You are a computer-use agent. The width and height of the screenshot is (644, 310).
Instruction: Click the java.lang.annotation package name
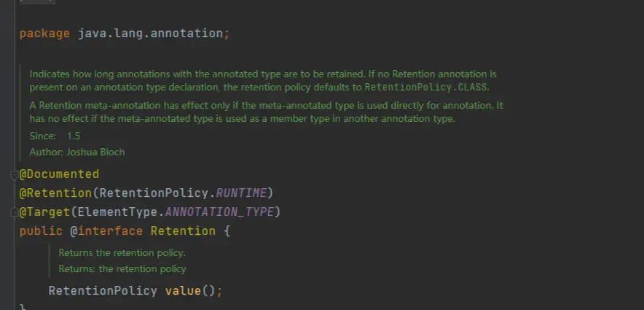153,34
